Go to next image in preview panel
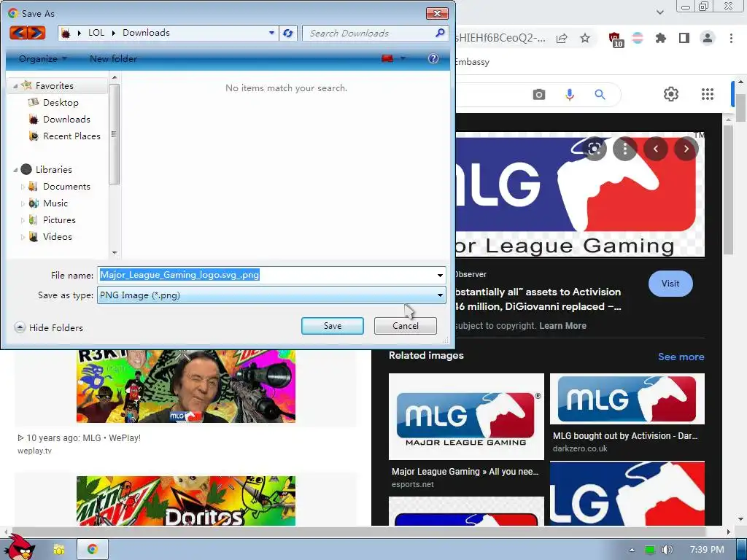The image size is (747, 560). click(686, 149)
